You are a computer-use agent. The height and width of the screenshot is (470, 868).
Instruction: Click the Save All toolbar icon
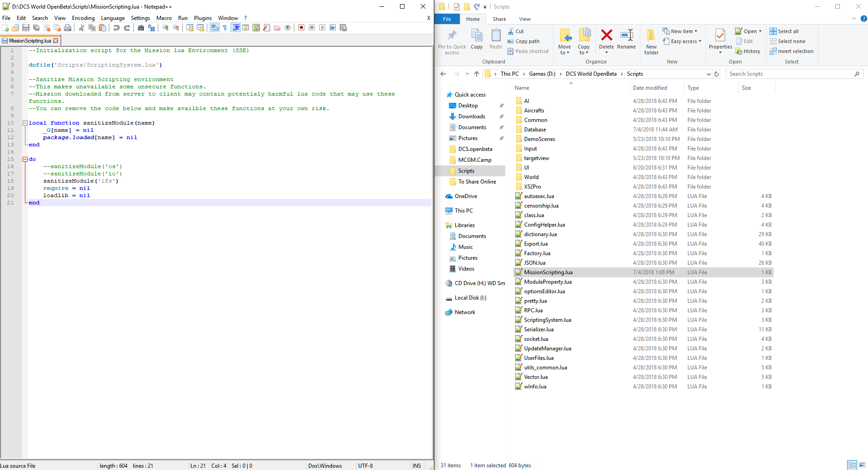click(36, 28)
